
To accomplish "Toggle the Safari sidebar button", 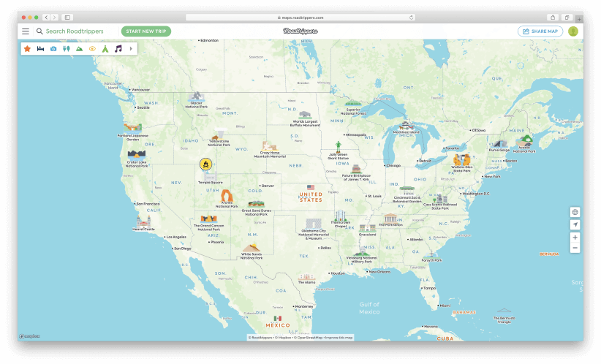I will pos(67,18).
